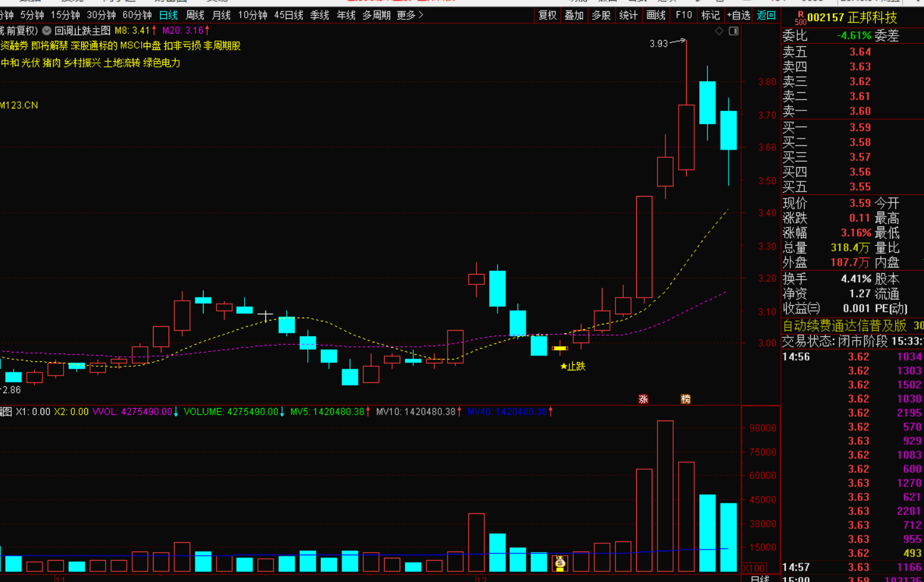Toggle the 叠加 overlay option
Screen dimensions: 924x582
click(574, 15)
